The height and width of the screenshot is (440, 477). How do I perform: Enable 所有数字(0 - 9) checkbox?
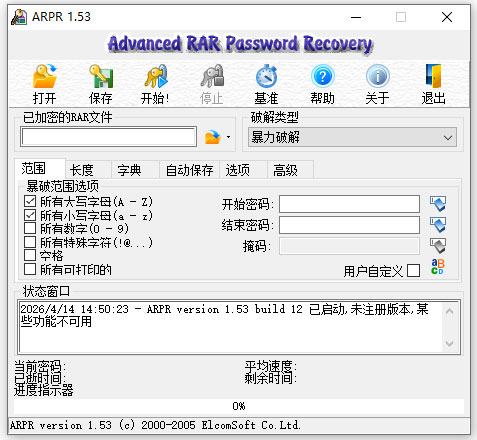30,228
